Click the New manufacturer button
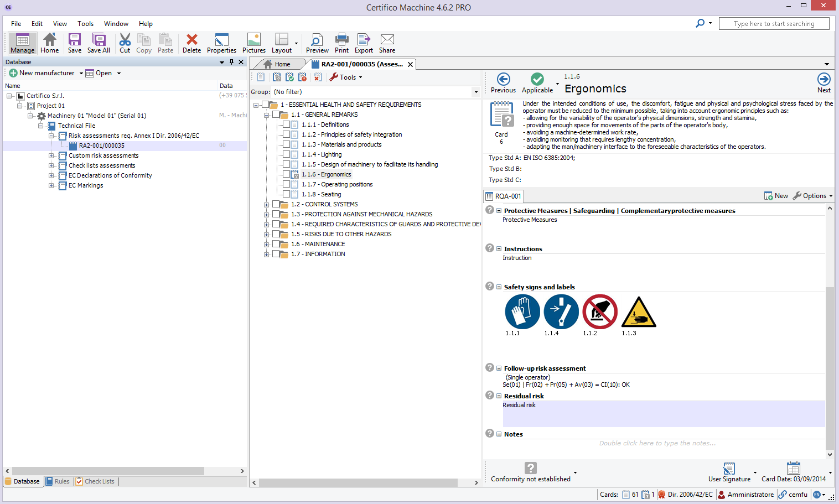Image resolution: width=839 pixels, height=504 pixels. point(42,73)
